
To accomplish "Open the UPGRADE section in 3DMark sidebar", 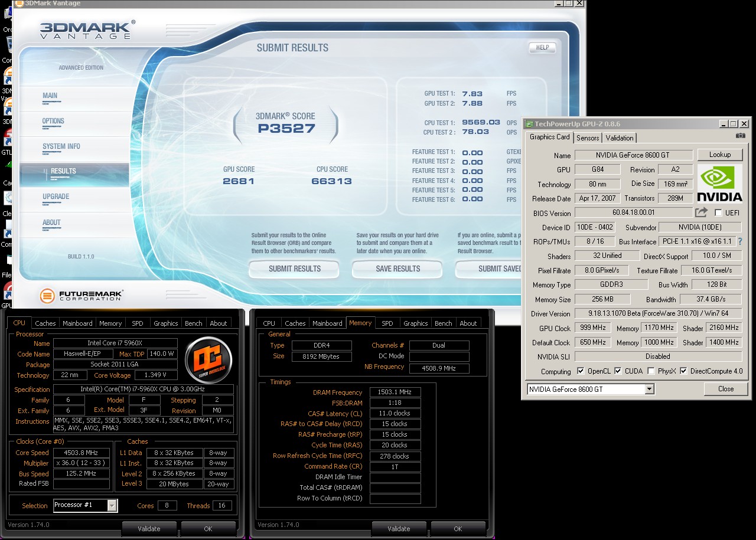I will (x=74, y=199).
